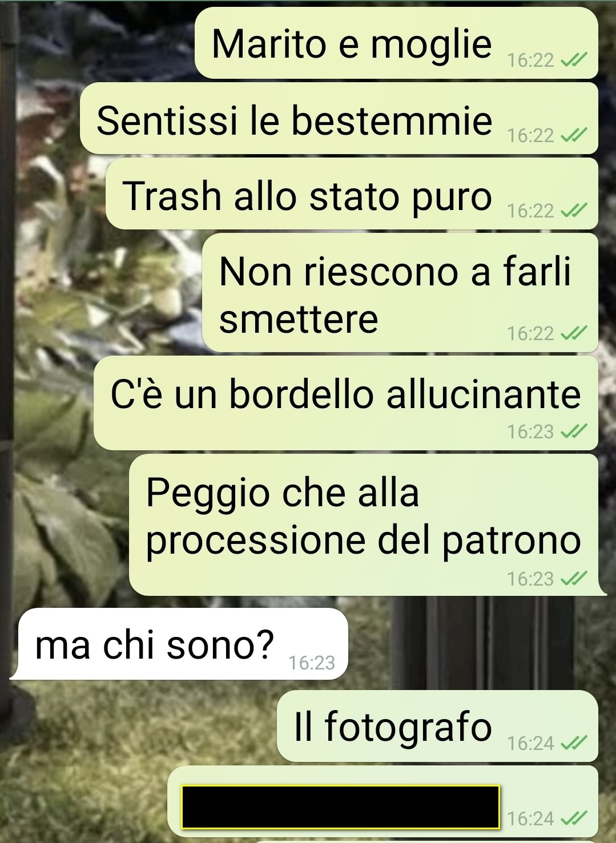This screenshot has height=843, width=616.
Task: Tap the double-check ticks on the redacted message
Action: coord(574,819)
